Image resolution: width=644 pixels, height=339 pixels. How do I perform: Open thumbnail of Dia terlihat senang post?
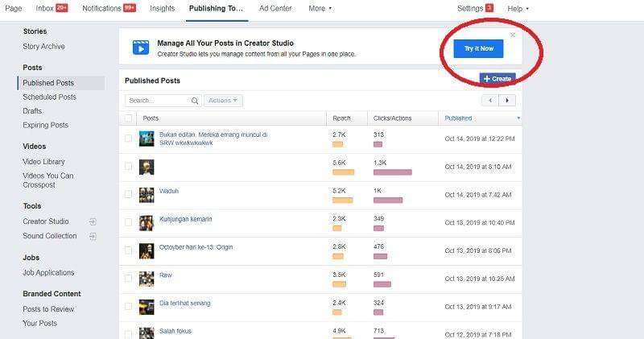click(x=147, y=307)
